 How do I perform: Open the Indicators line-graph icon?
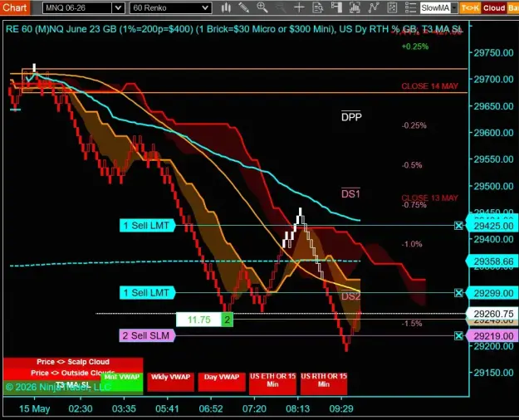coord(374,7)
